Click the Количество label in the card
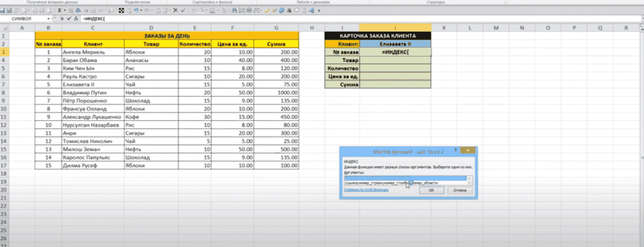Image resolution: width=644 pixels, height=247 pixels. click(x=342, y=68)
